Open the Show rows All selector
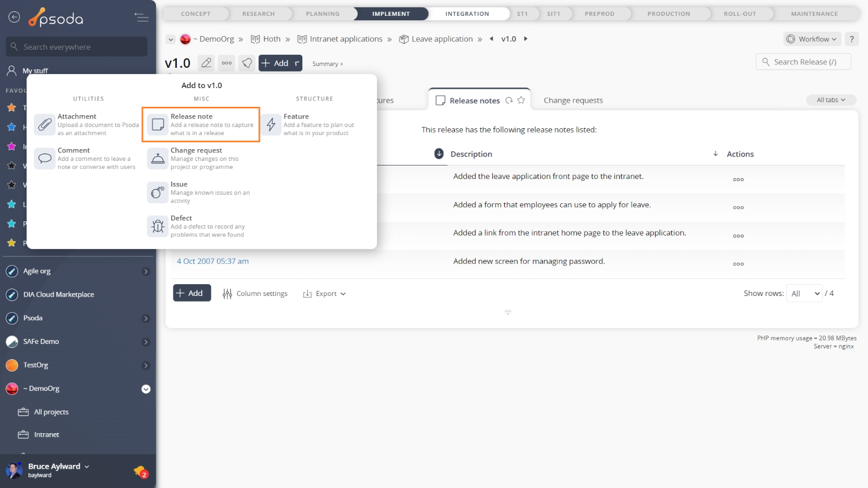868x488 pixels. click(x=804, y=293)
